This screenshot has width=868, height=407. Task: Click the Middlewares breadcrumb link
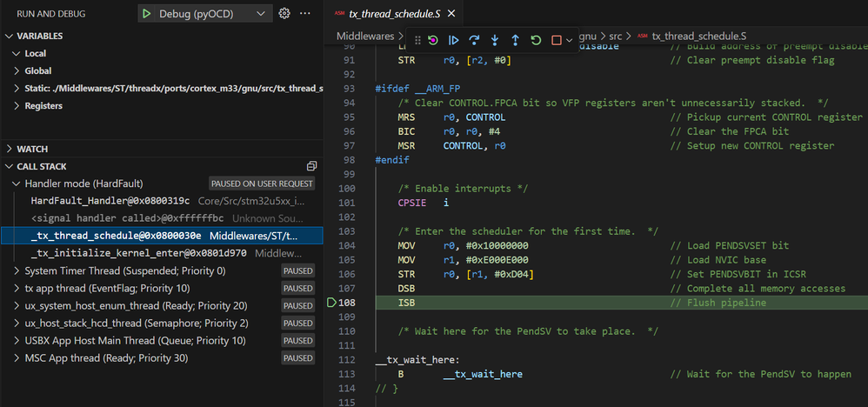(x=365, y=36)
